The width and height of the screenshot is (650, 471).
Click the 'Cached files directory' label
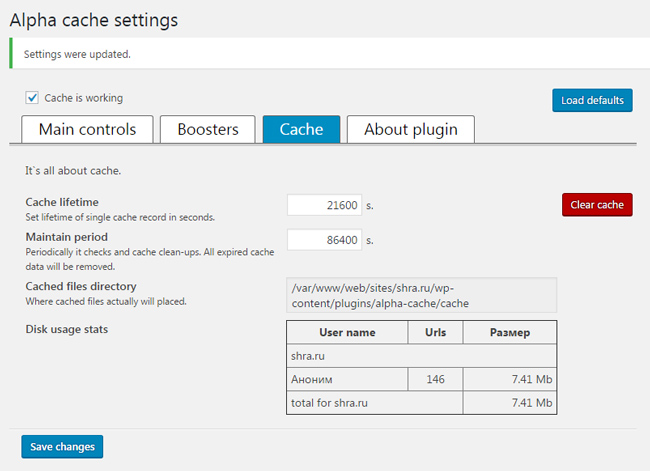[81, 286]
